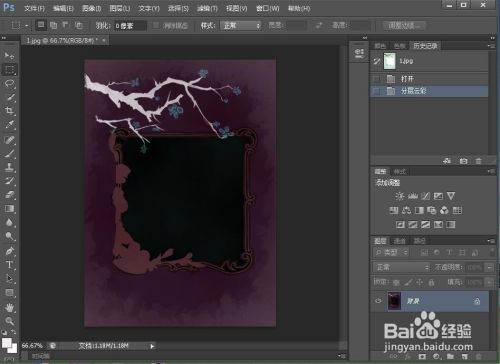The height and width of the screenshot is (364, 500).
Task: Open the History panel flyout menu
Action: 492,46
